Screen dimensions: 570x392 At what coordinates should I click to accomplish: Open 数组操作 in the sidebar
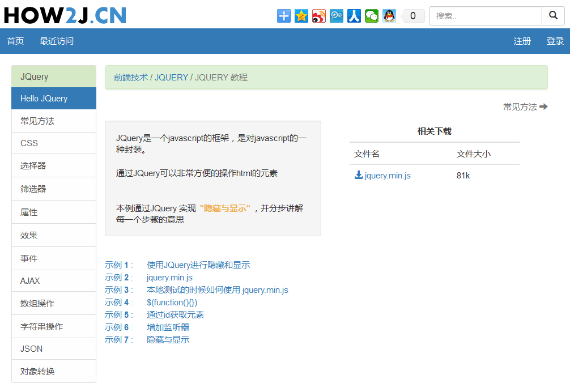tap(54, 304)
